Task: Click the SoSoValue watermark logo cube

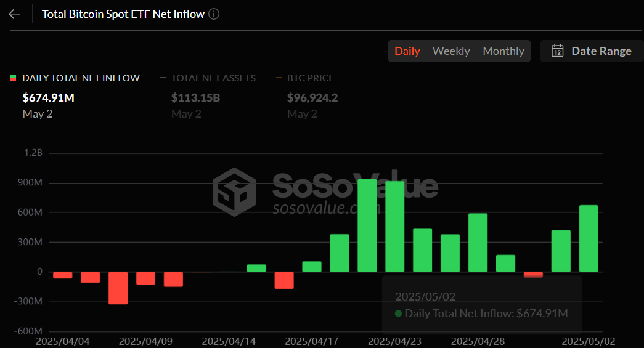Action: (x=235, y=192)
